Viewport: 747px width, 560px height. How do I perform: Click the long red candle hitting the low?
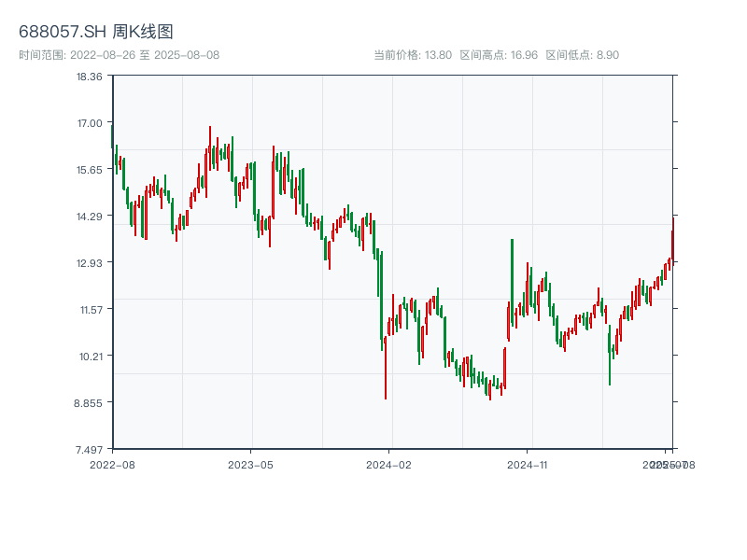coord(386,369)
